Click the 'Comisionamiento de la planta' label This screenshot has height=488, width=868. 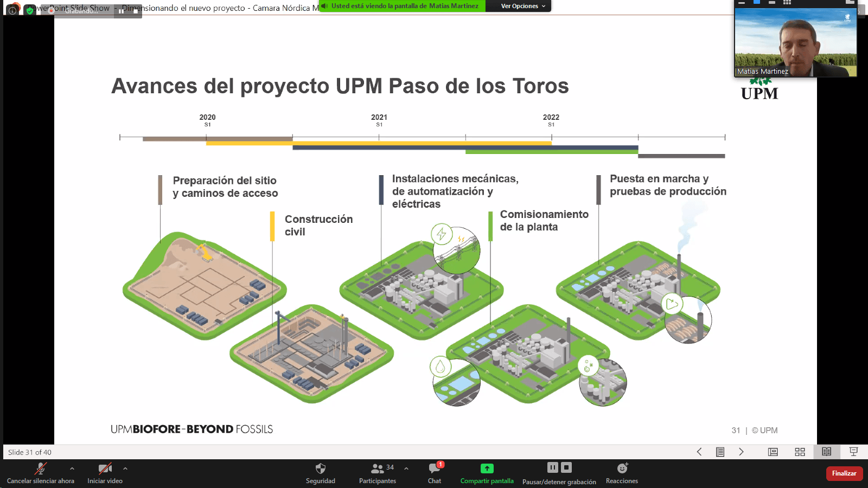pos(544,221)
